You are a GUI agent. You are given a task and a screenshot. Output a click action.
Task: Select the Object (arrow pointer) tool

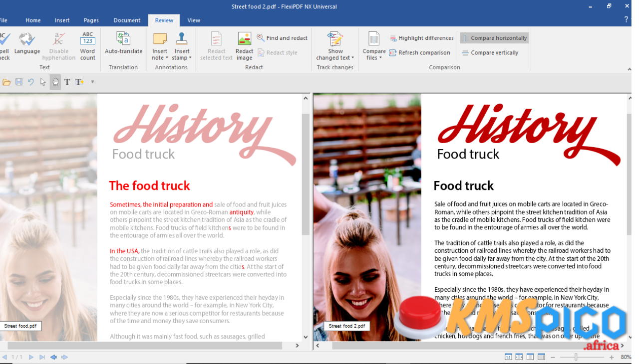tap(43, 82)
